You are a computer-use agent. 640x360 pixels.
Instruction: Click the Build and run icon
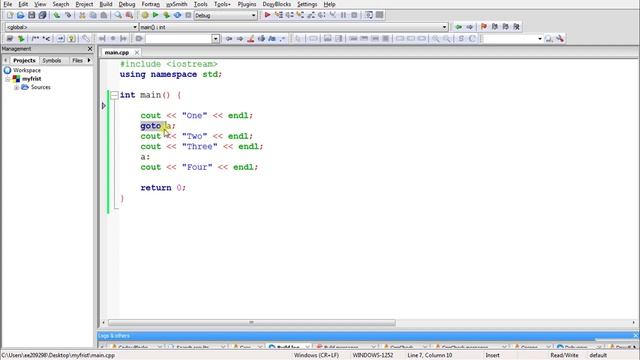[167, 15]
